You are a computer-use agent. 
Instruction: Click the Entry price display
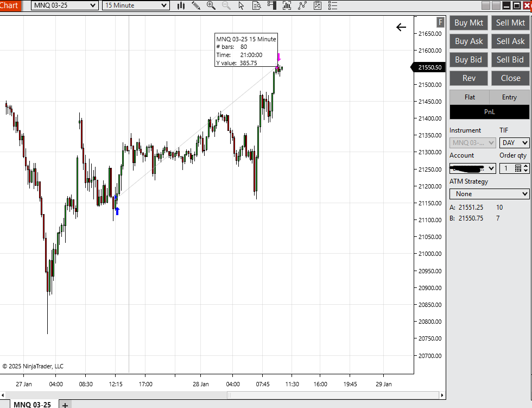tap(509, 97)
